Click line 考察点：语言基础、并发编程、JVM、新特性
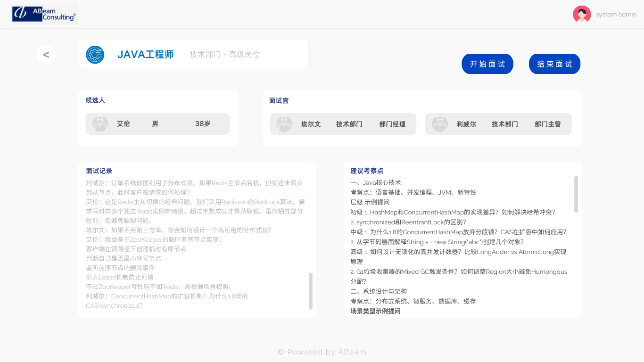Viewport: 644px width, 362px height. (413, 192)
